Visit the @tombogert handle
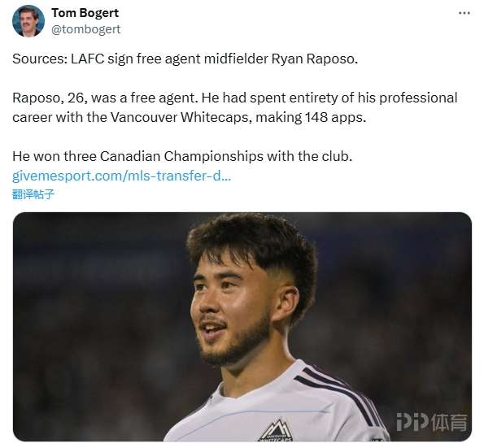This screenshot has height=448, width=484. [85, 29]
